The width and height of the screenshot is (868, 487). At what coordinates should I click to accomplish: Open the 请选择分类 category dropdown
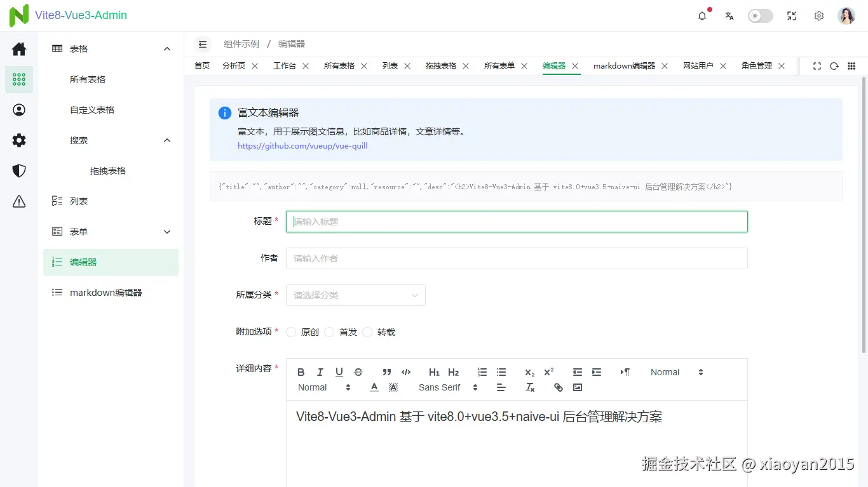coord(356,295)
